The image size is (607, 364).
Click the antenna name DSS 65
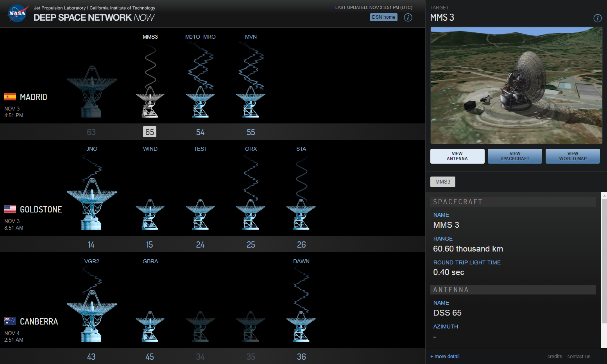[448, 313]
